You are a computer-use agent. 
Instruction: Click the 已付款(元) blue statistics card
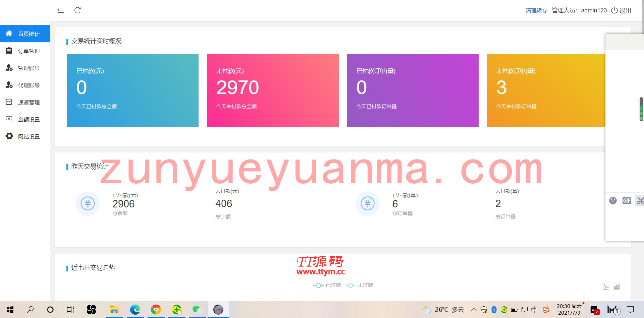click(x=133, y=90)
